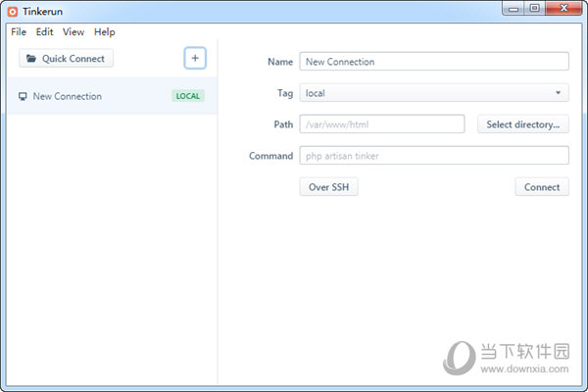Click the Path field label

(x=283, y=124)
